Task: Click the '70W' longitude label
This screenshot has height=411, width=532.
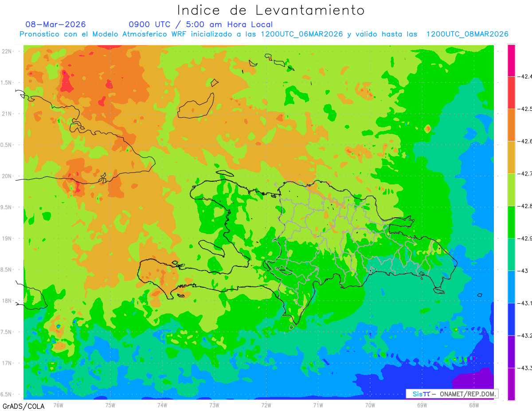Action: tap(370, 405)
